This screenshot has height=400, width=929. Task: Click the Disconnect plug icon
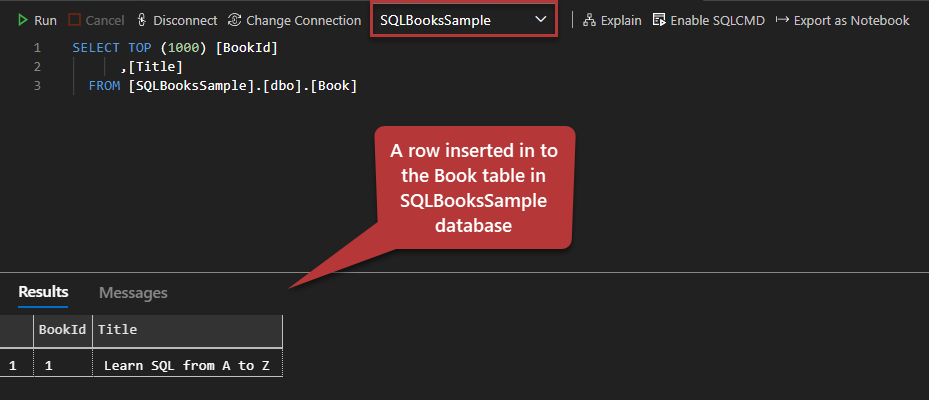click(141, 20)
